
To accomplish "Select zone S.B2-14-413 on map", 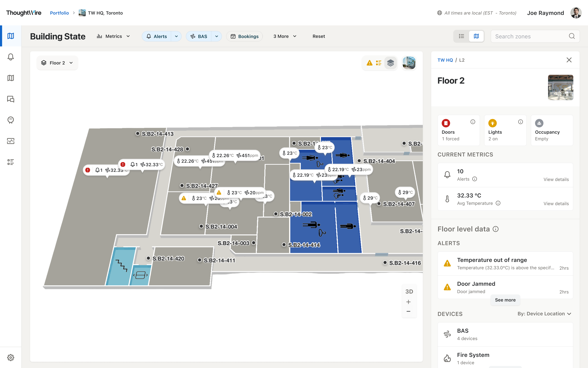I will point(155,134).
